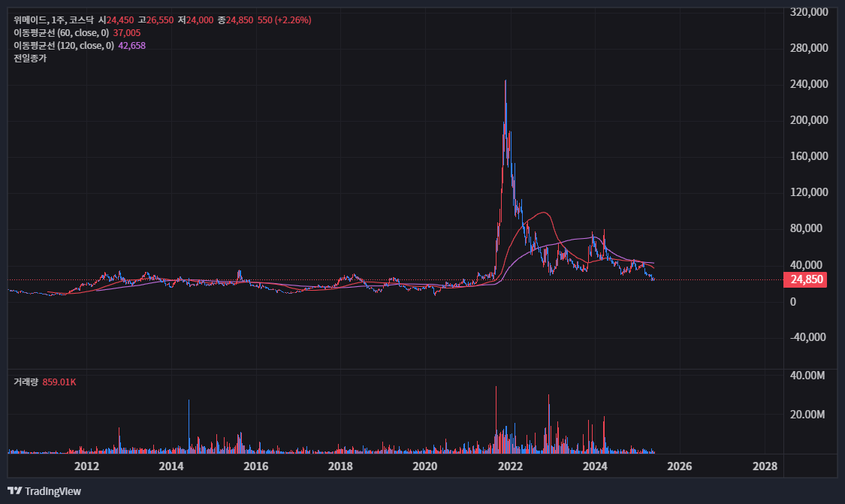Screen dimensions: 845x504
Task: Click the 280,000 price axis label
Action: [809, 48]
